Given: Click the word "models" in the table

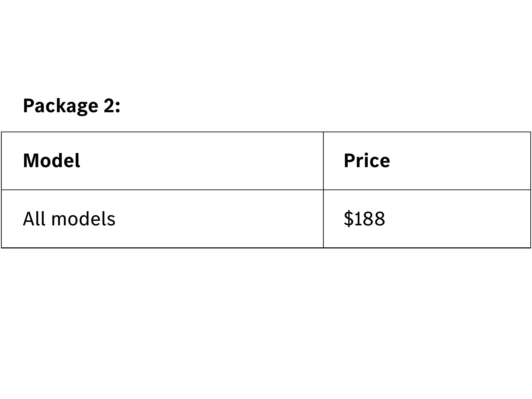Looking at the screenshot, I should click(x=83, y=219).
